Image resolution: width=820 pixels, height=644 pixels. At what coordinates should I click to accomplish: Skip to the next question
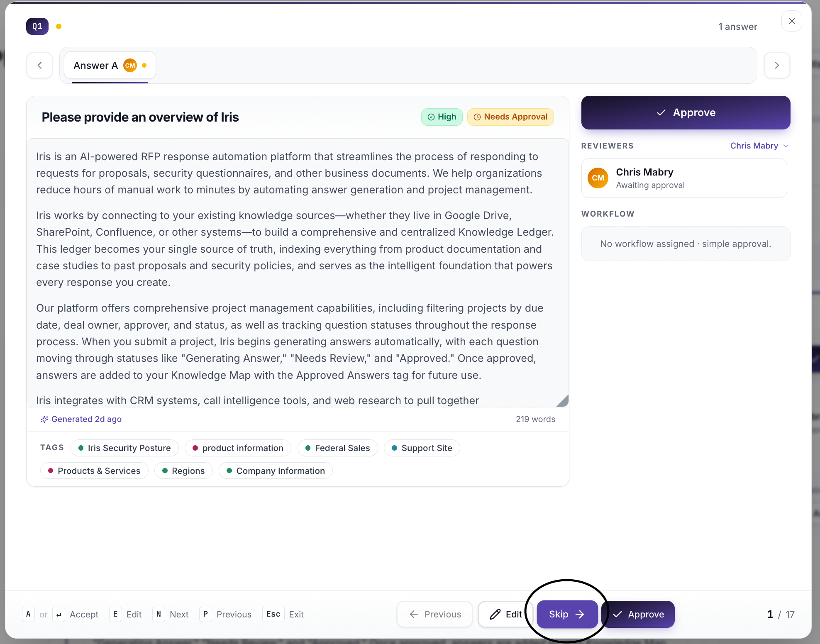(x=567, y=615)
